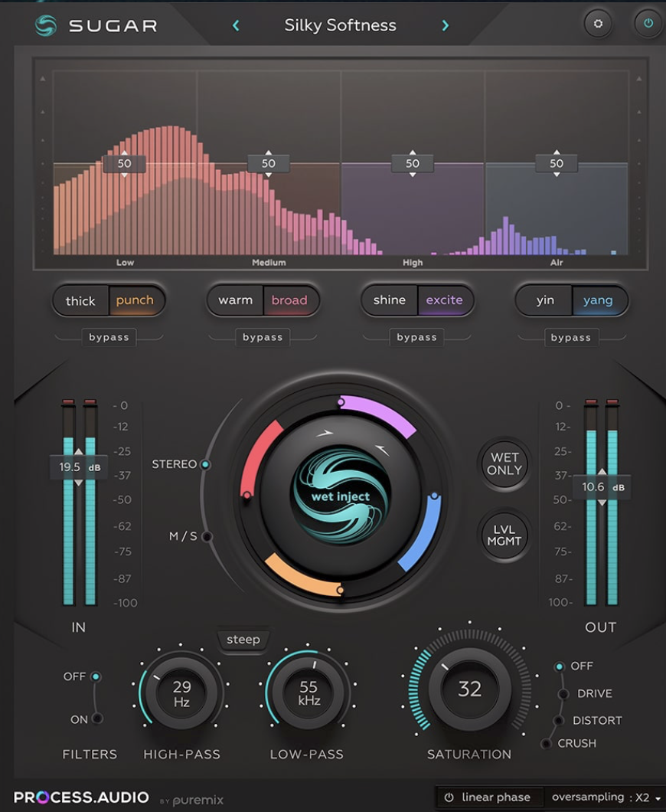Select the thick mode for Low band
Screen dimensions: 666x812
[80, 300]
